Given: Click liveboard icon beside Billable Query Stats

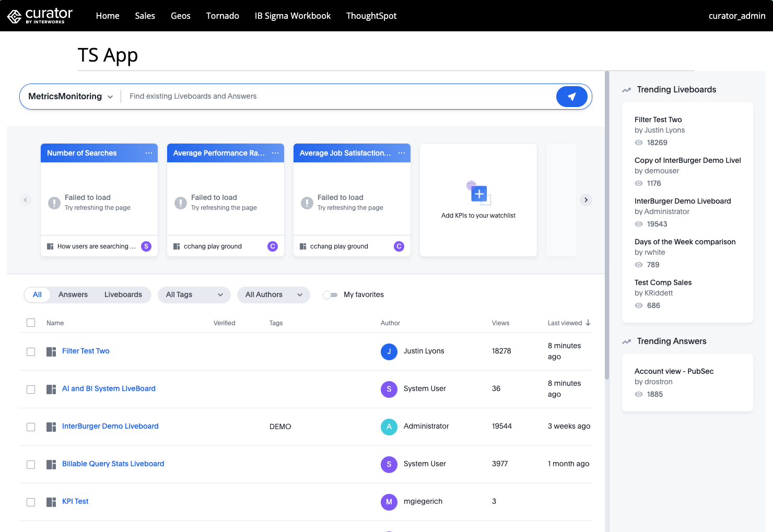Looking at the screenshot, I should tap(51, 465).
